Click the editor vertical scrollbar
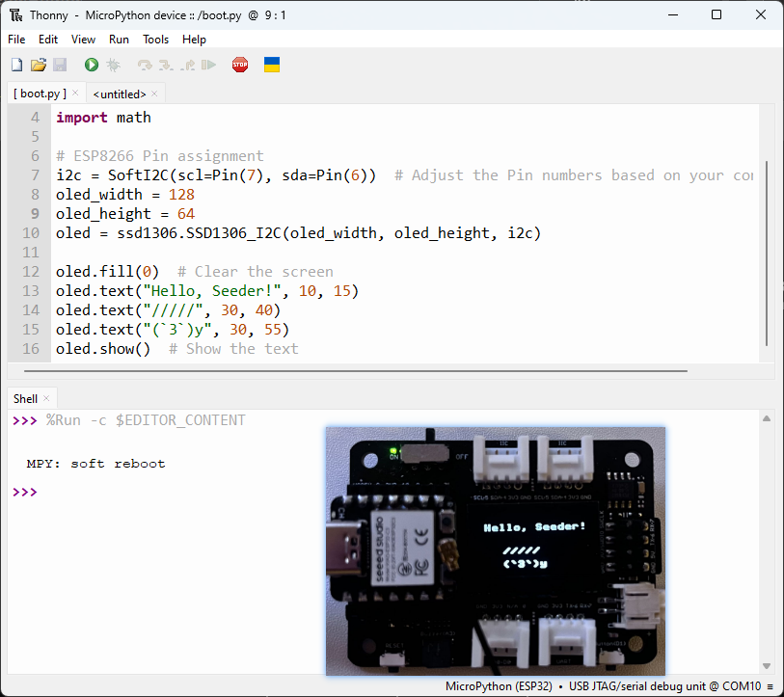 (766, 253)
